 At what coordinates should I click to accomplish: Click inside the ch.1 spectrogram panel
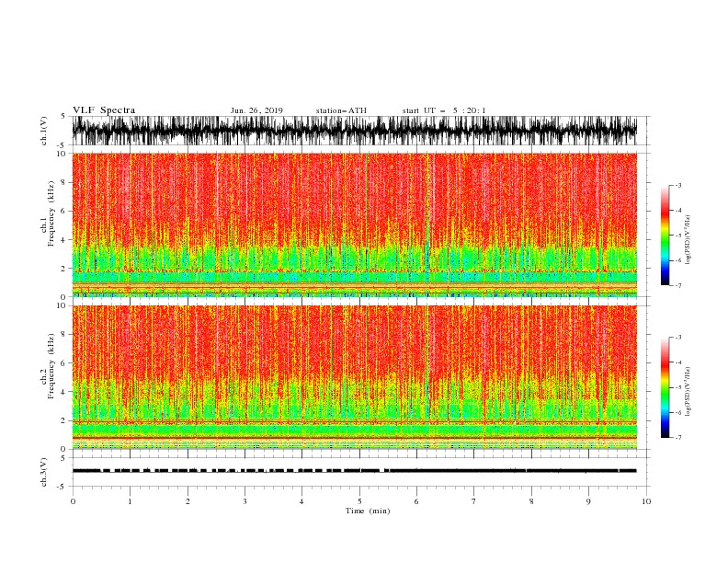pos(354,224)
